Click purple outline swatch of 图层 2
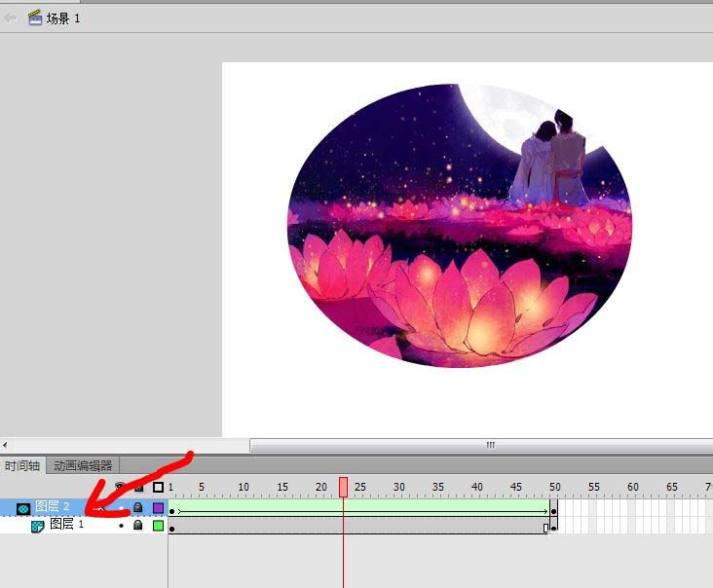This screenshot has height=588, width=713. pos(158,507)
